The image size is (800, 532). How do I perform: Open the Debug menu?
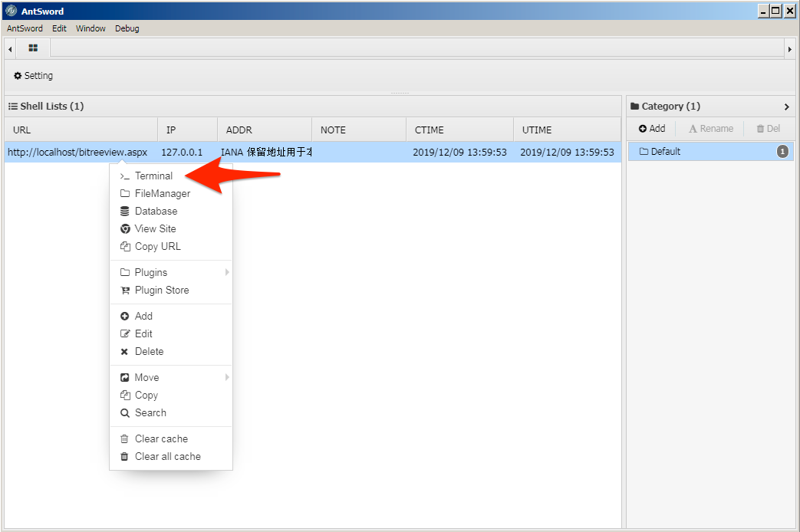[127, 28]
